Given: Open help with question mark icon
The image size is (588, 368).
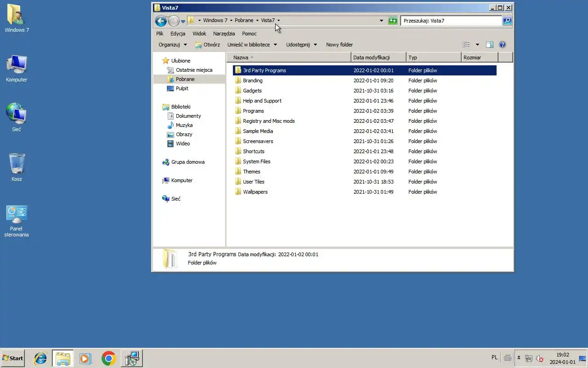Looking at the screenshot, I should click(x=502, y=45).
